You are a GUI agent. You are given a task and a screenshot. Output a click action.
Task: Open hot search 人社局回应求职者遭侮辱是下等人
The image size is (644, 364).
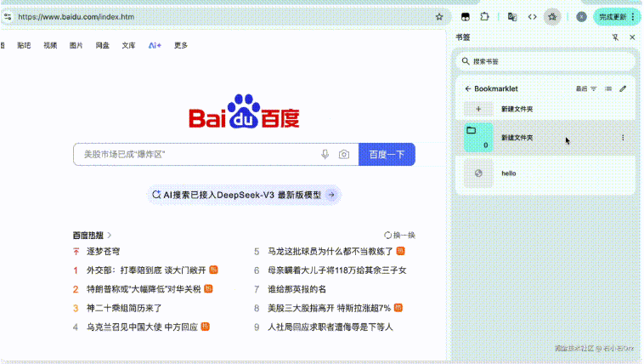330,327
